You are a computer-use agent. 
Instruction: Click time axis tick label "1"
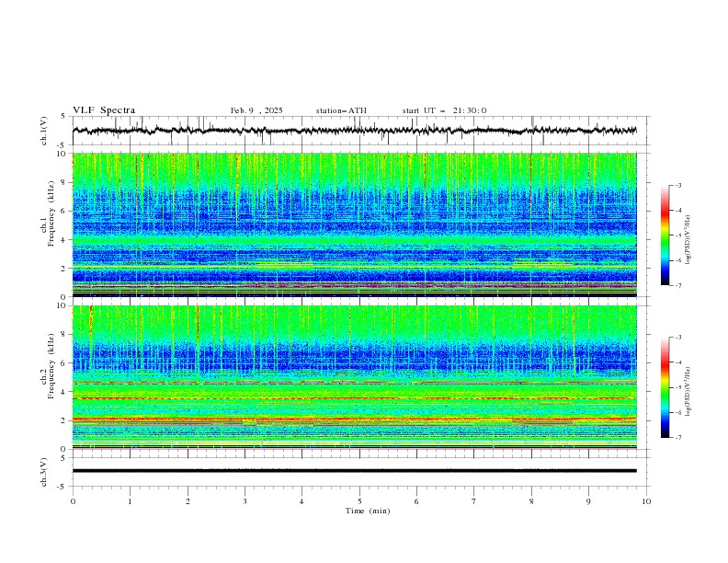point(130,501)
